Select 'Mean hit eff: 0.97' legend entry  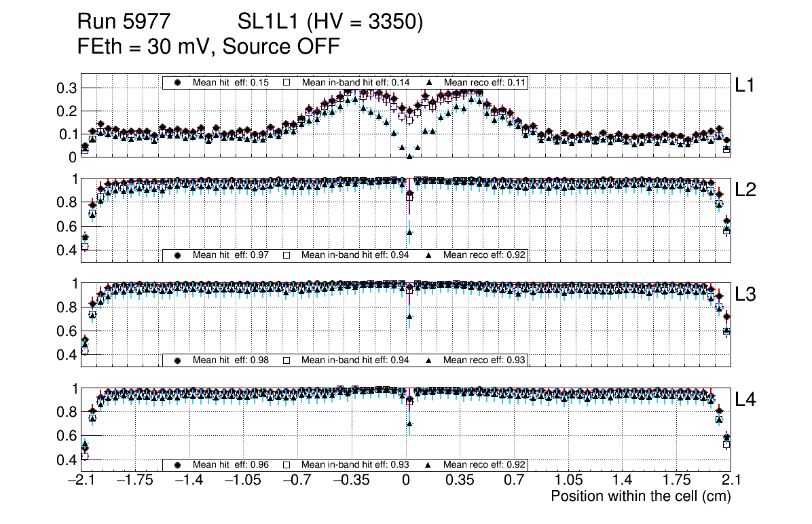[x=231, y=256]
